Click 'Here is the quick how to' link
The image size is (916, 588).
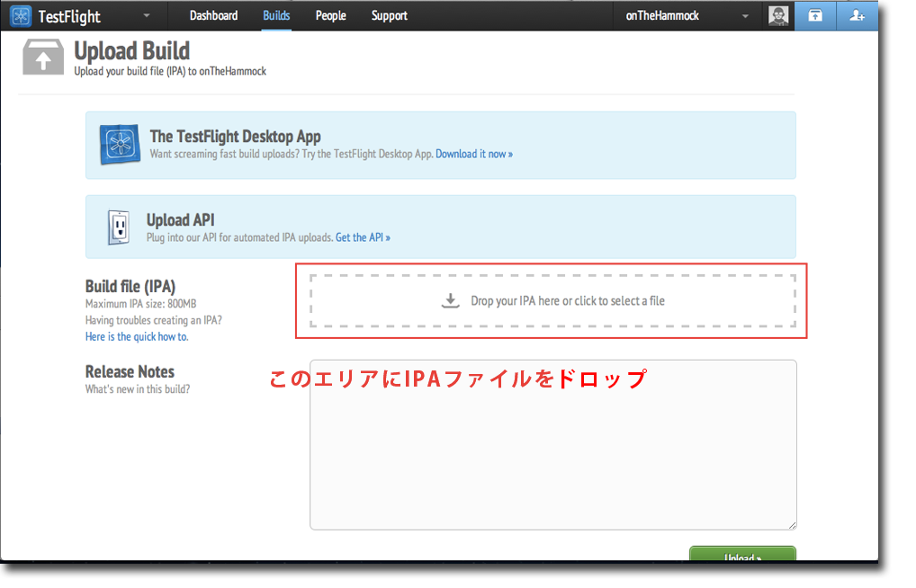click(137, 336)
